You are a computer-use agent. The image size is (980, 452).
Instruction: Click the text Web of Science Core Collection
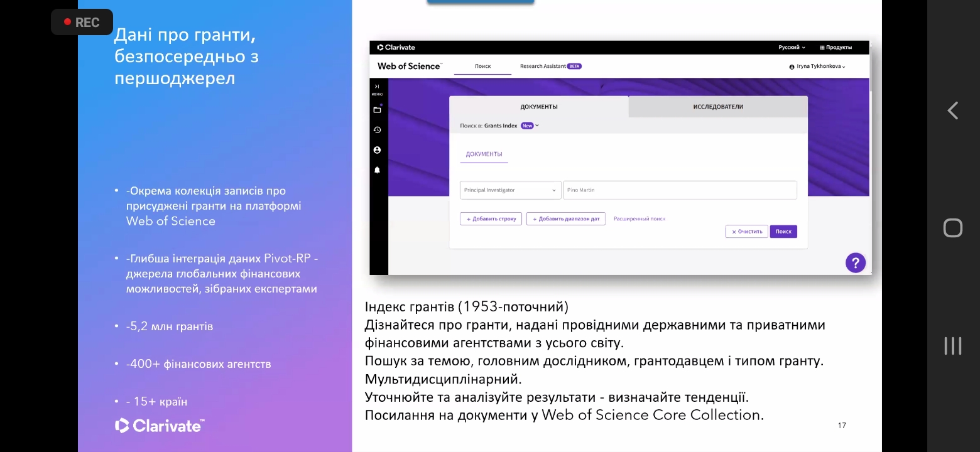(651, 415)
